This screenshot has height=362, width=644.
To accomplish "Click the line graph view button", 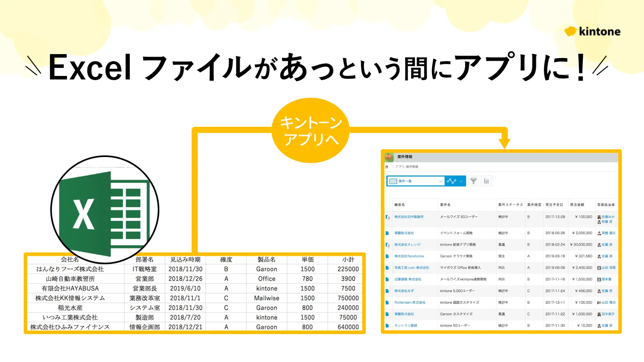I will pyautogui.click(x=452, y=181).
